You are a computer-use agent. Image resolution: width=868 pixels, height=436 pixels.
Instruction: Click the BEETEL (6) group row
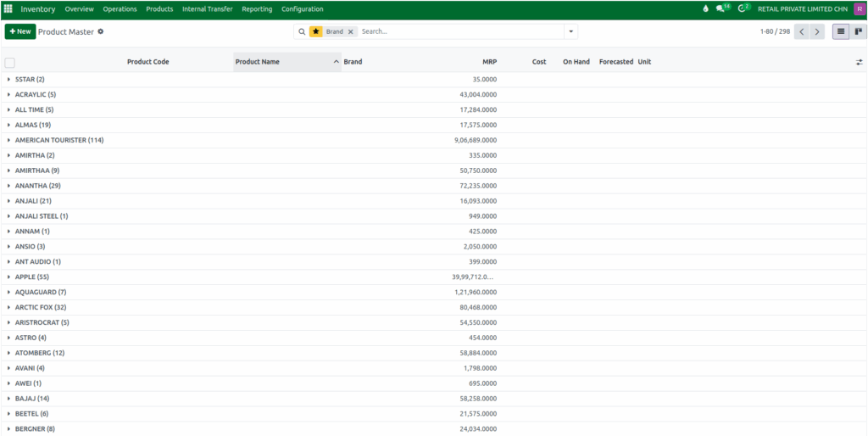(434, 414)
